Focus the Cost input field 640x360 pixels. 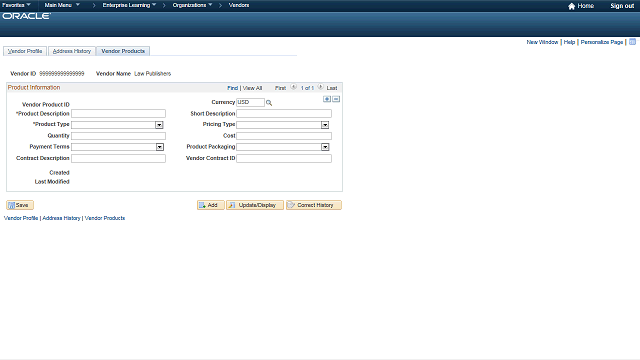click(284, 136)
